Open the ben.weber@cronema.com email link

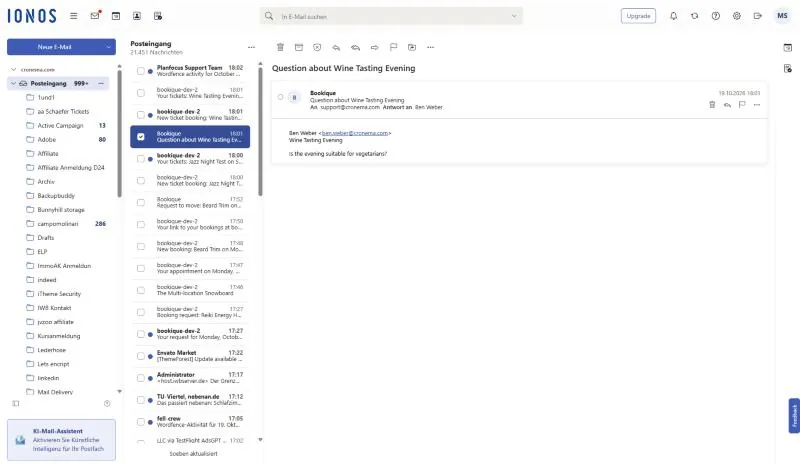[x=355, y=133]
